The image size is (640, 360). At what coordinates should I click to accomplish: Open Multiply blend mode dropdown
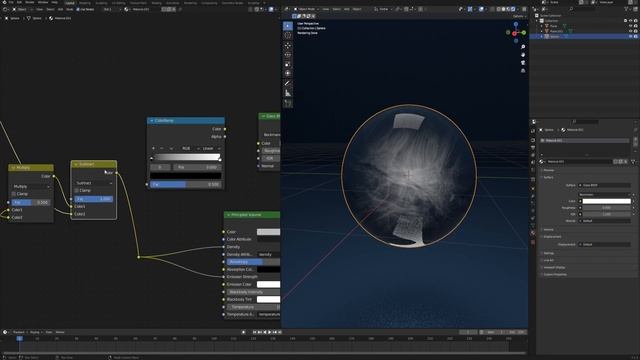(x=31, y=187)
